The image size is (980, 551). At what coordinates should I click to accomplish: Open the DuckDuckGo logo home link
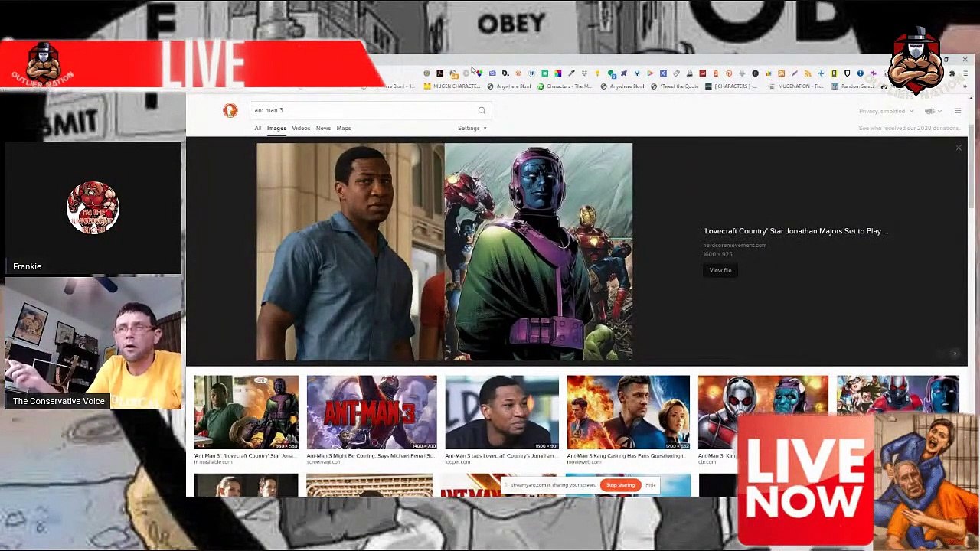(230, 110)
